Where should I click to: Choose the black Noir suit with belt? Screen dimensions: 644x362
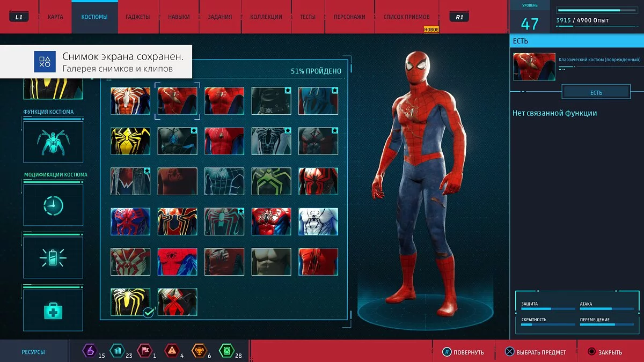(x=272, y=101)
